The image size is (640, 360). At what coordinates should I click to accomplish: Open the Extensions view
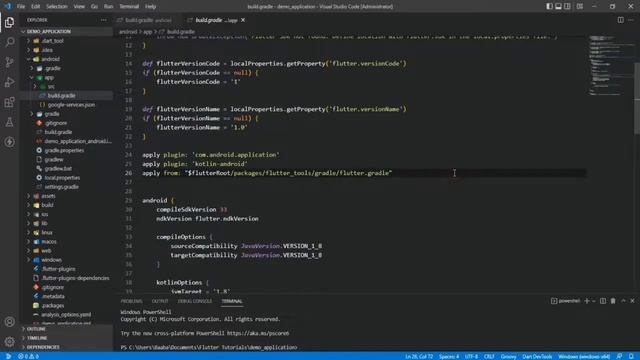click(x=9, y=102)
